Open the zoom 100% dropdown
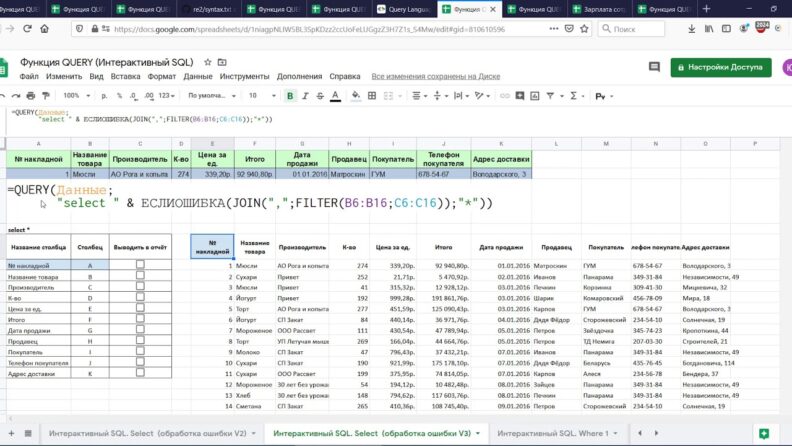 pyautogui.click(x=76, y=95)
